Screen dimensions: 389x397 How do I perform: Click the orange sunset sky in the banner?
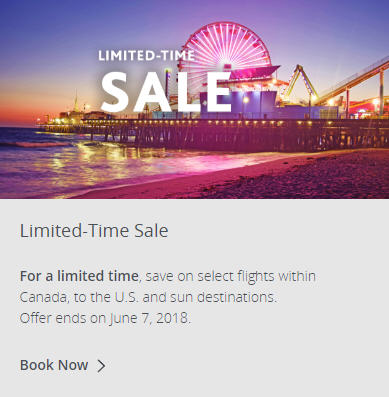click(x=30, y=107)
